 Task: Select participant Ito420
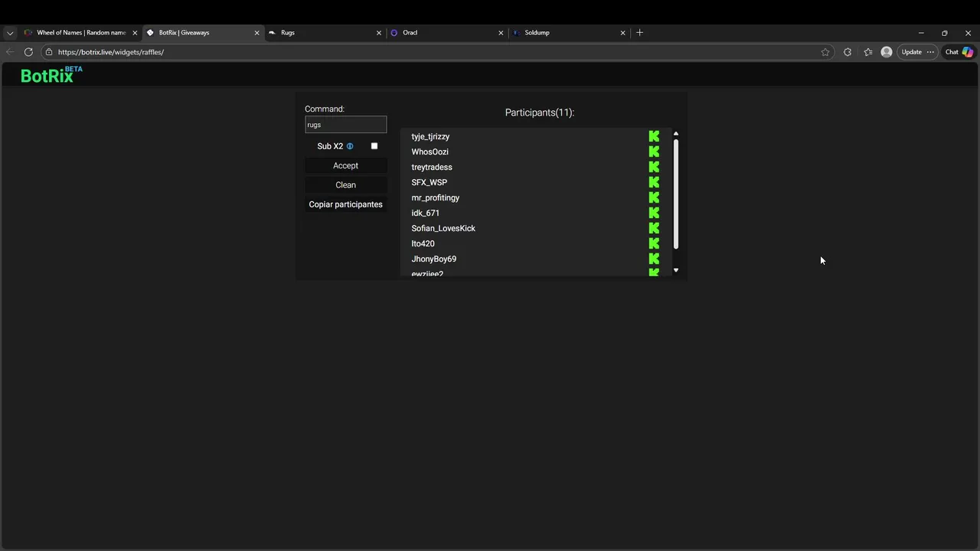(423, 243)
